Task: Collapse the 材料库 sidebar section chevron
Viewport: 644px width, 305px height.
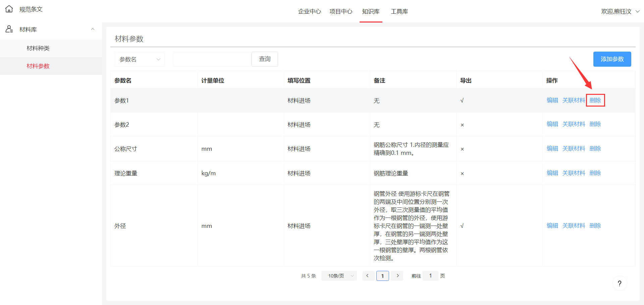Action: pos(93,29)
